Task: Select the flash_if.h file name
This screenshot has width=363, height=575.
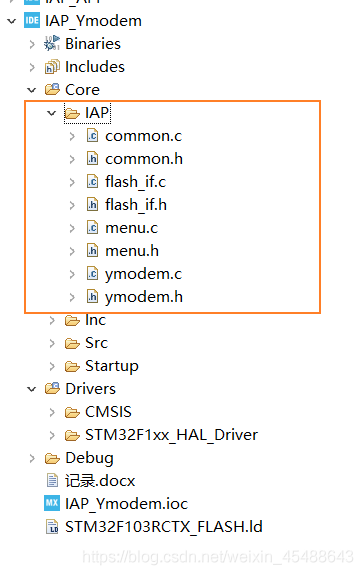Action: pos(136,205)
